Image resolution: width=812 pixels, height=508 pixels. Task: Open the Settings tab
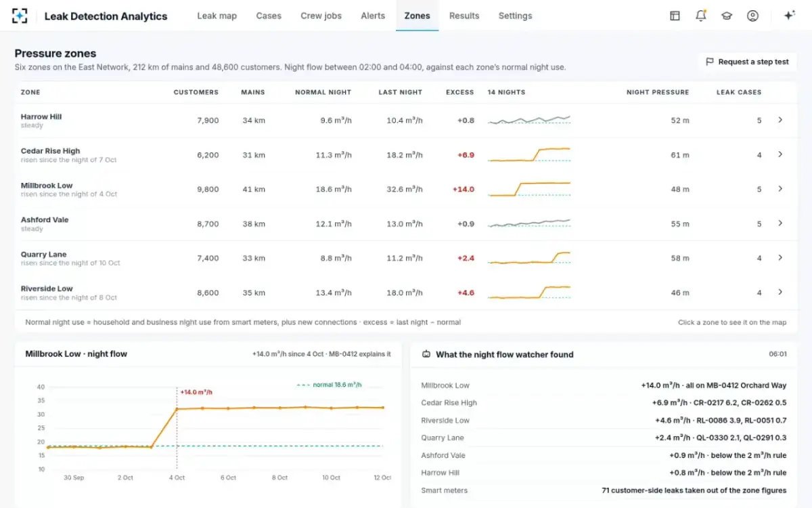[x=515, y=16]
